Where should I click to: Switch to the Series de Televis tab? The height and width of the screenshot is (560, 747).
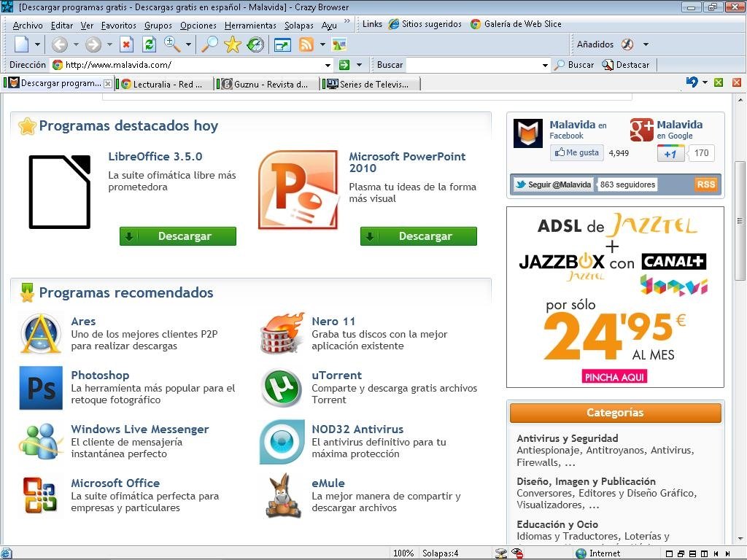[369, 85]
